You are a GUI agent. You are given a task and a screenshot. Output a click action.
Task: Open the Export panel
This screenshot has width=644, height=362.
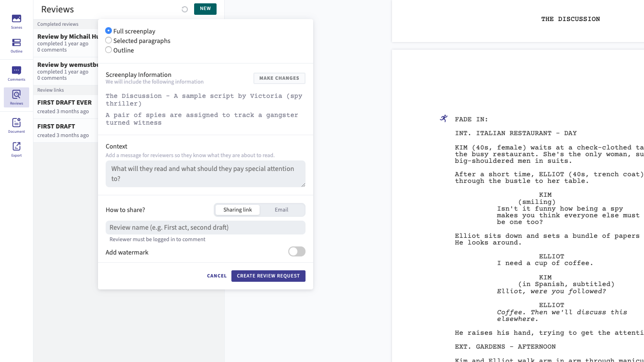[16, 149]
